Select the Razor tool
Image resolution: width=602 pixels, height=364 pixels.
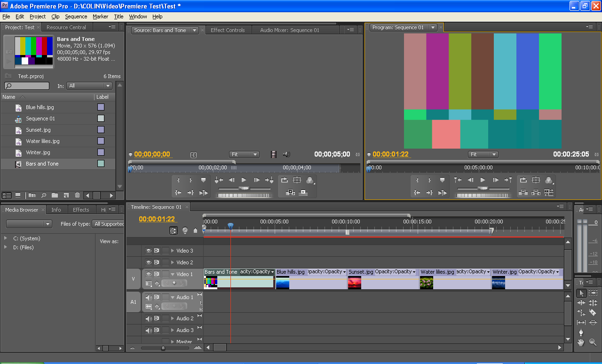593,312
